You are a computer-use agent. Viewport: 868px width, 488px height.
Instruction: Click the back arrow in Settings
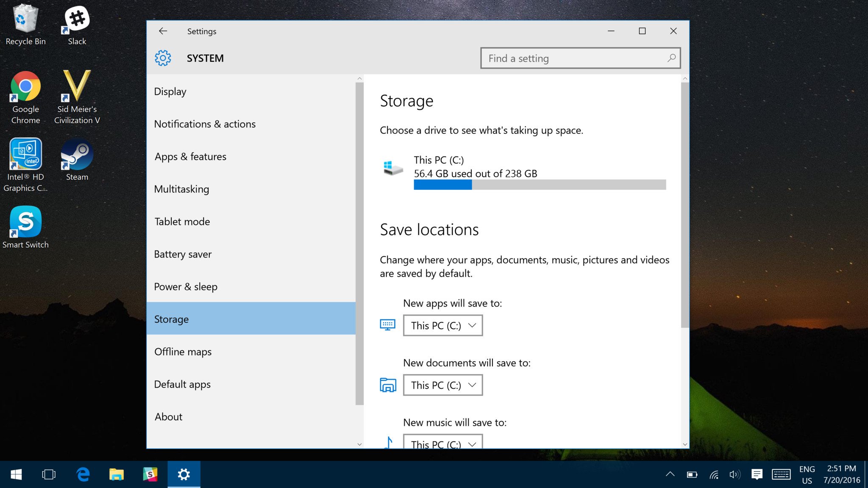pyautogui.click(x=163, y=31)
